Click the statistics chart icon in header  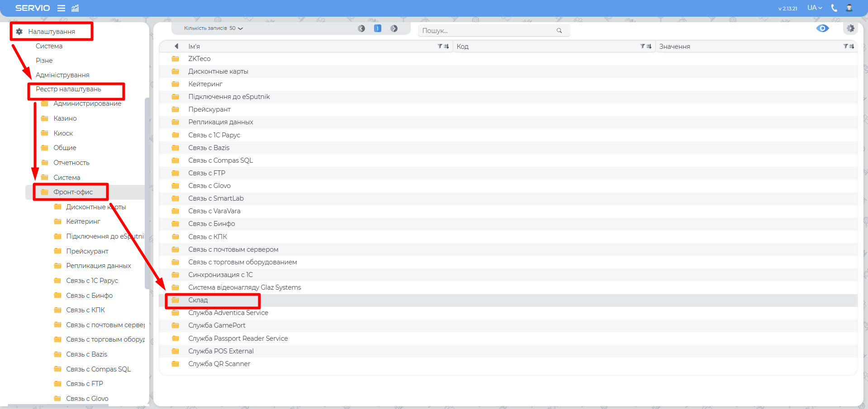click(75, 8)
